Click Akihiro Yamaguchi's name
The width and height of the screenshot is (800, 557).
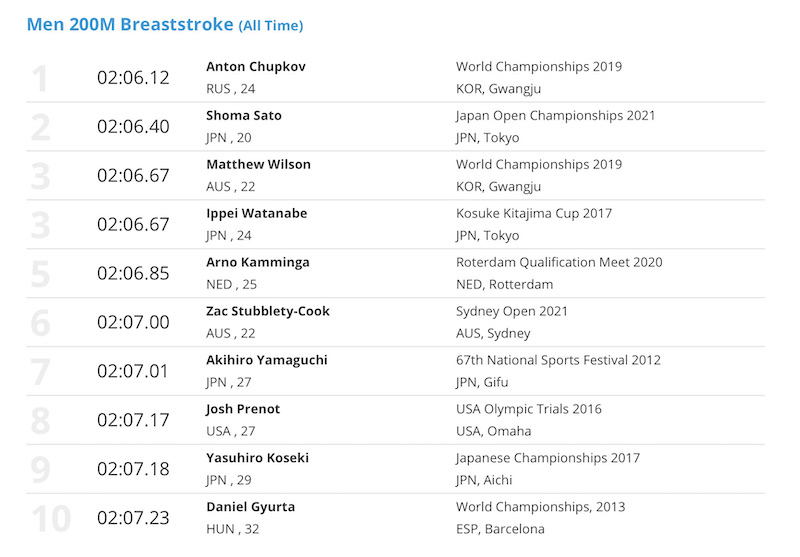pyautogui.click(x=266, y=361)
